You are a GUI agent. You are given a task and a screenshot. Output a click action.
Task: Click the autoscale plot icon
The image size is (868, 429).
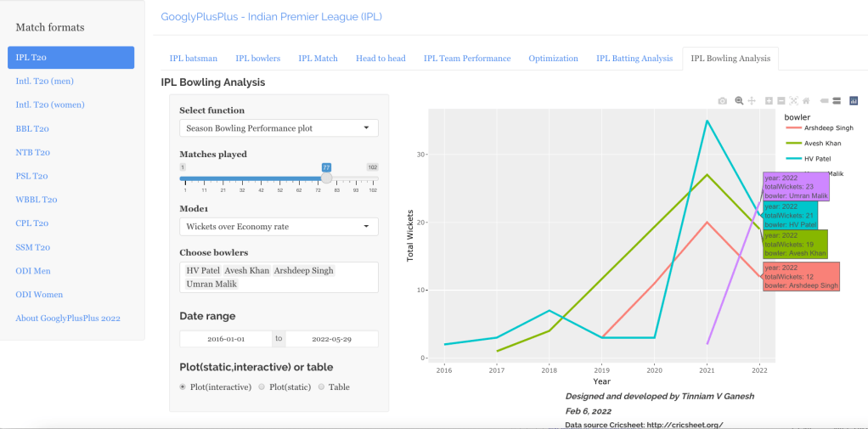(x=793, y=100)
